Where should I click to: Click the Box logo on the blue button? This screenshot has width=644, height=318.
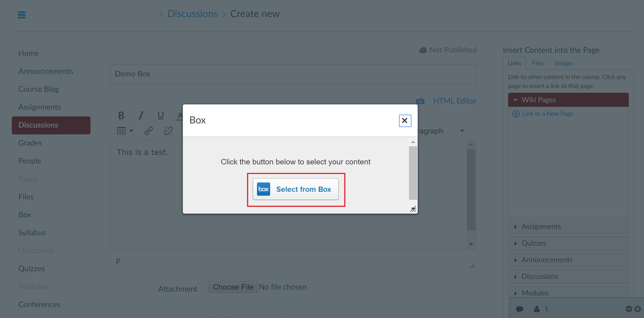pos(263,189)
